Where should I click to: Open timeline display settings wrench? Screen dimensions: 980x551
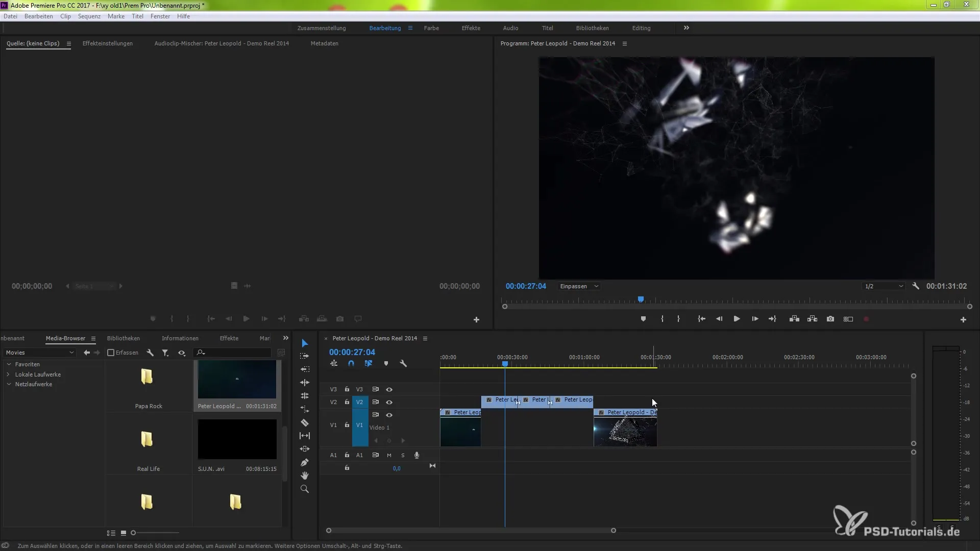(403, 364)
